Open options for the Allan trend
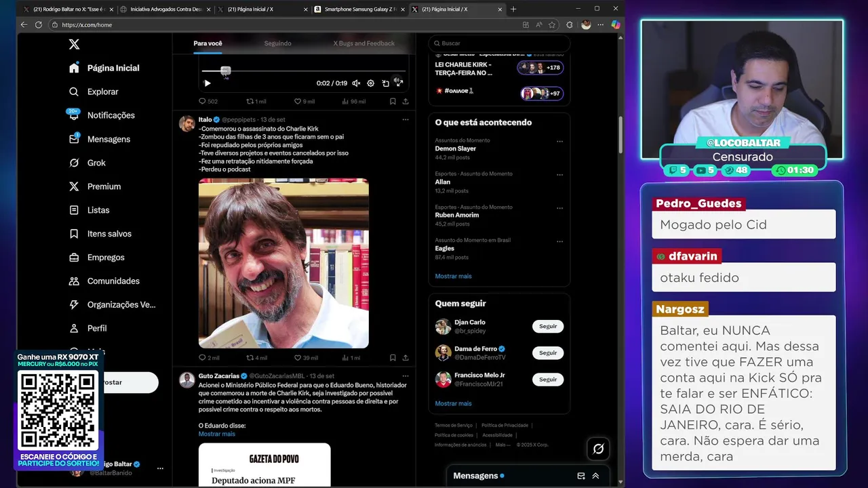The image size is (868, 488). 559,175
